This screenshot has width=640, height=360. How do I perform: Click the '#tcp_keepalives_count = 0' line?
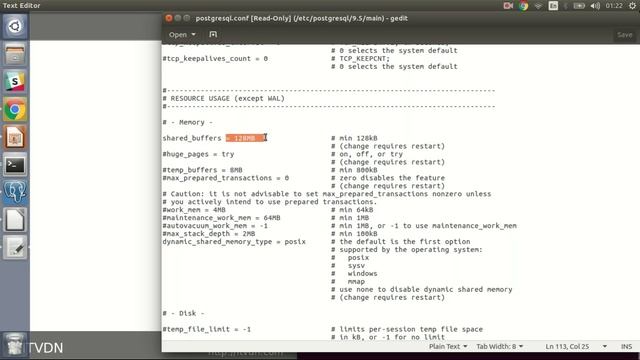[215, 58]
